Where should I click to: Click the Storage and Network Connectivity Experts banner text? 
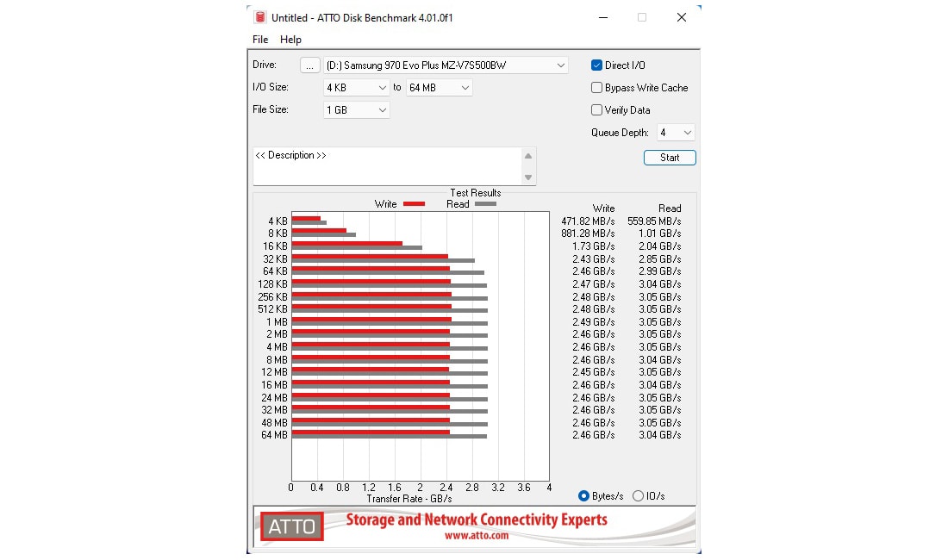click(477, 520)
